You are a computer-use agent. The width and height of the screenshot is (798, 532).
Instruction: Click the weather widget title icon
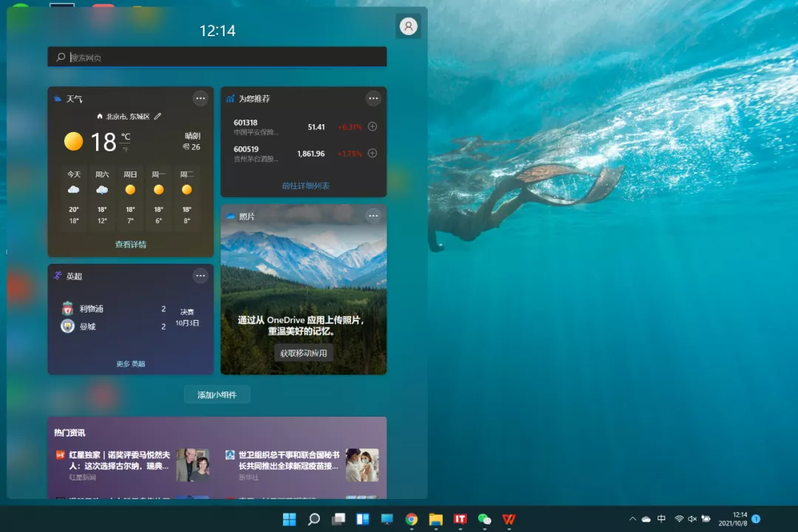coord(58,99)
